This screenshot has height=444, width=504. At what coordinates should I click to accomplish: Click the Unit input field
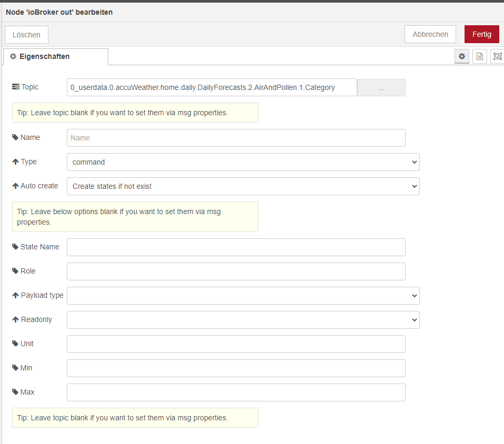point(236,344)
